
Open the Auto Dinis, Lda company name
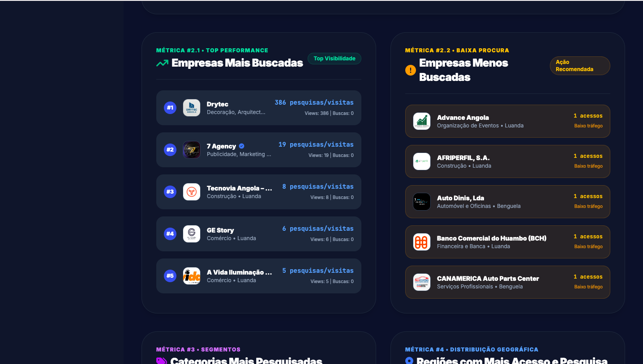click(460, 198)
